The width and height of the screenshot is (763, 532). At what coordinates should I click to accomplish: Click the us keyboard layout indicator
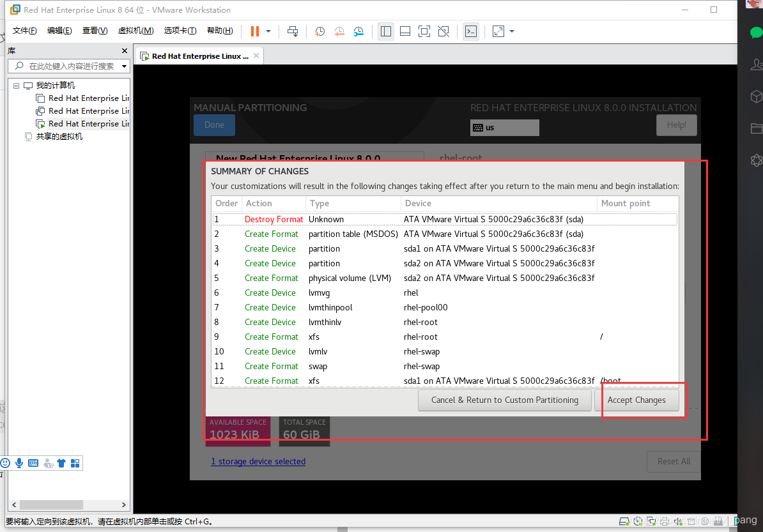(x=504, y=127)
